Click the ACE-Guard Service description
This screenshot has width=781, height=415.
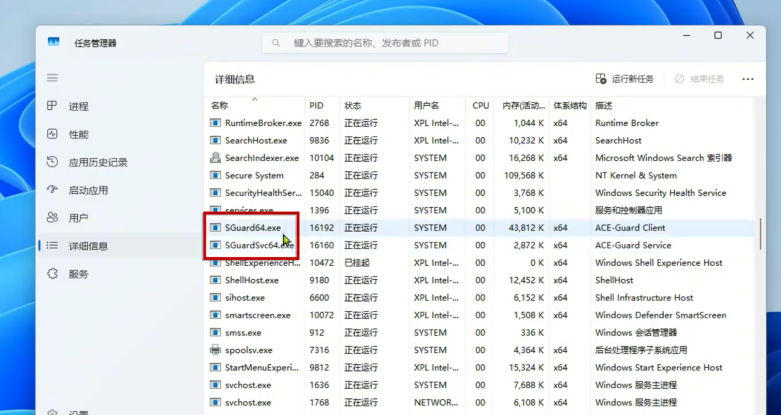pos(633,245)
